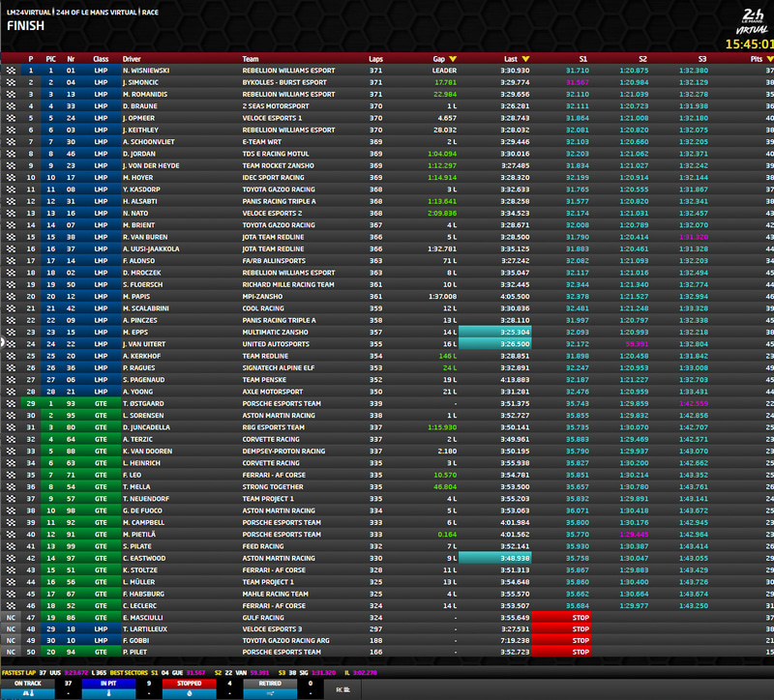This screenshot has height=700, width=774.
Task: Click the finish flag next to Y. Kasdorp
Action: coord(11,190)
